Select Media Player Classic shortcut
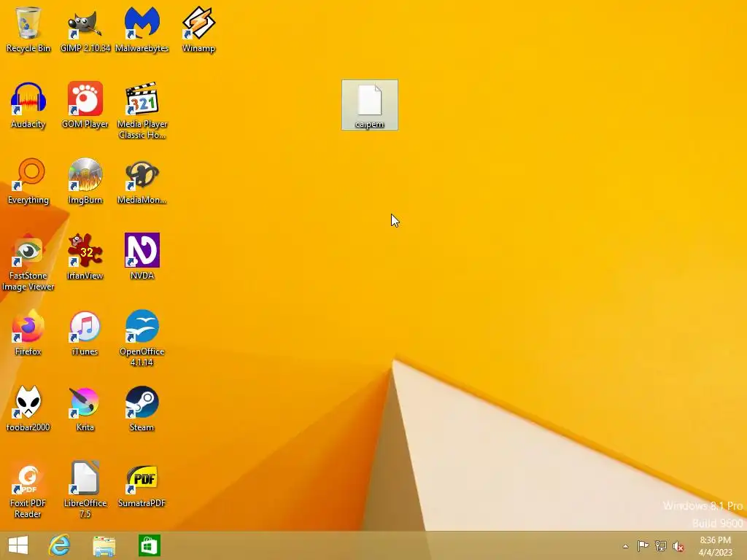 (142, 111)
